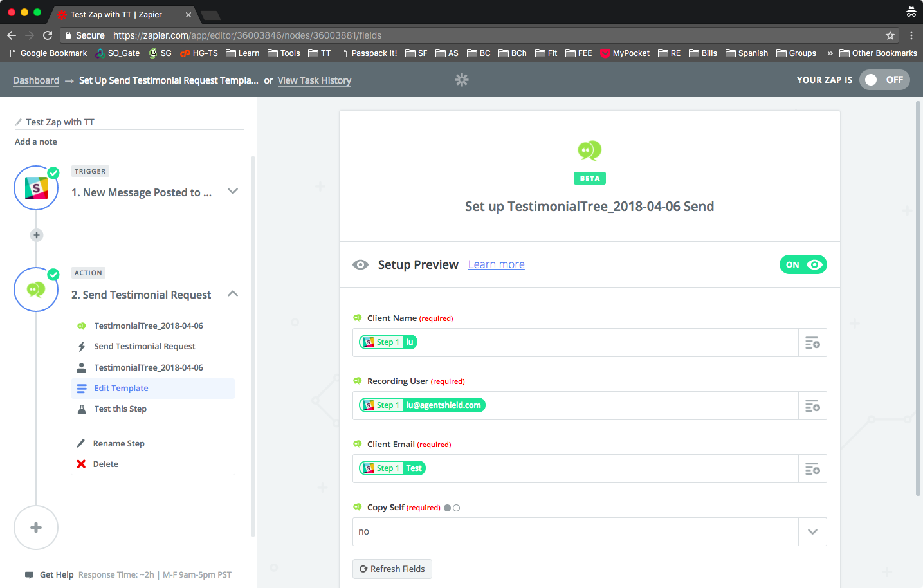Open the MyPocket bookmark icon

605,53
